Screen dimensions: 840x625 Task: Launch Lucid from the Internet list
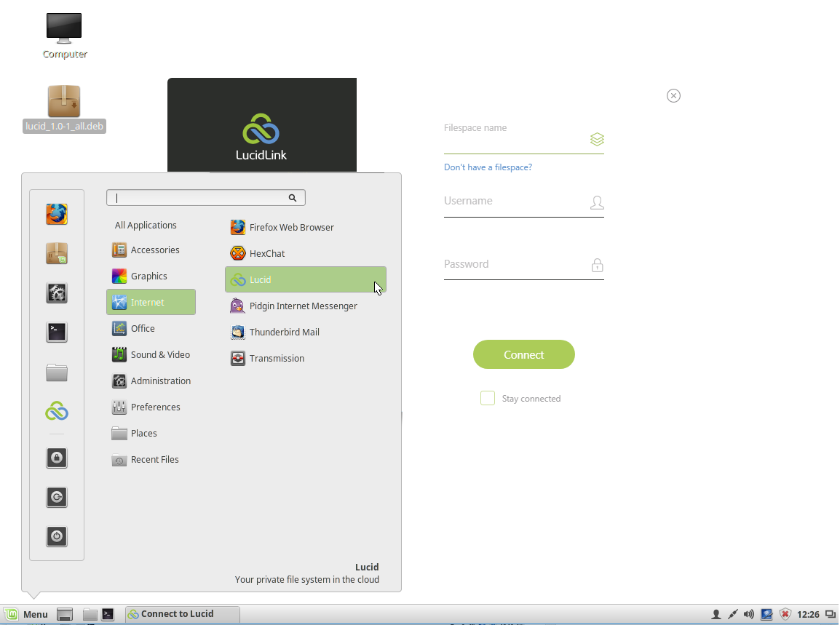[x=306, y=279]
